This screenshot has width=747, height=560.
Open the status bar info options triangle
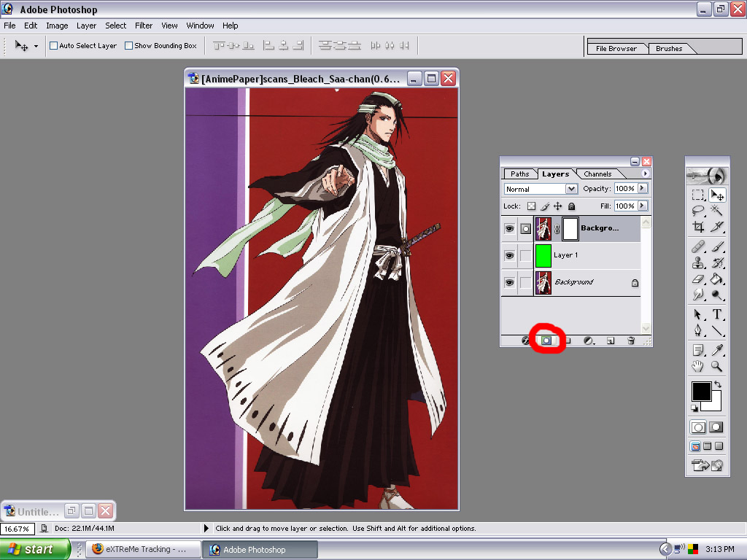point(206,528)
